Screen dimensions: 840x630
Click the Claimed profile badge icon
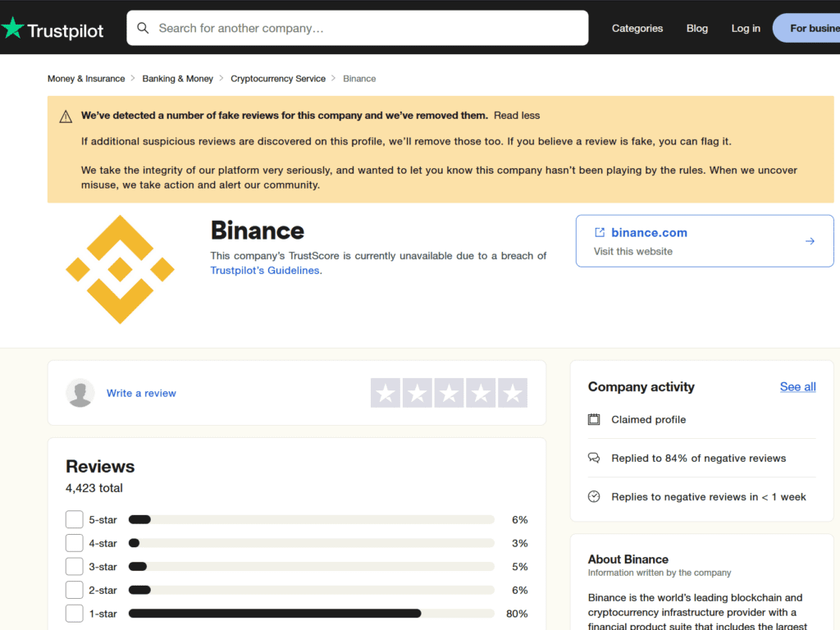pos(594,419)
